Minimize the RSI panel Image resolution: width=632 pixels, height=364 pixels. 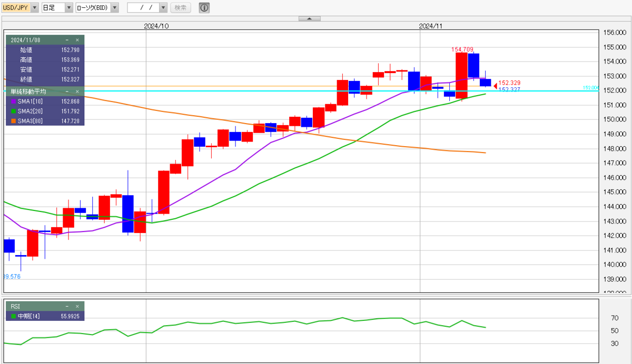(x=67, y=306)
